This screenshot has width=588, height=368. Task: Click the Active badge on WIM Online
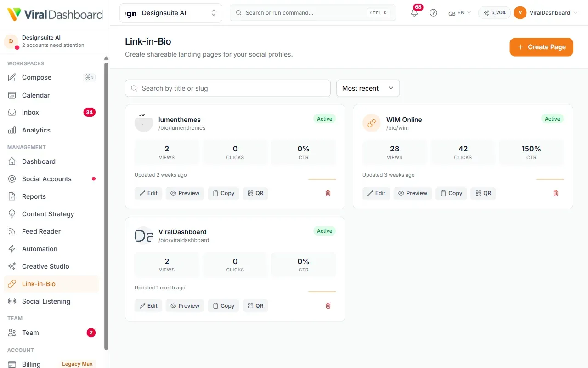pyautogui.click(x=552, y=119)
